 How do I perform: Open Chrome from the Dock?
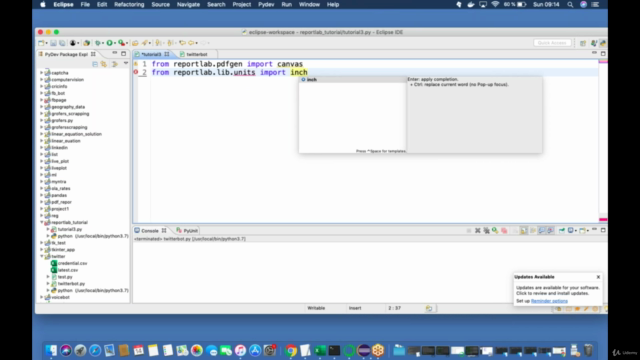click(291, 350)
